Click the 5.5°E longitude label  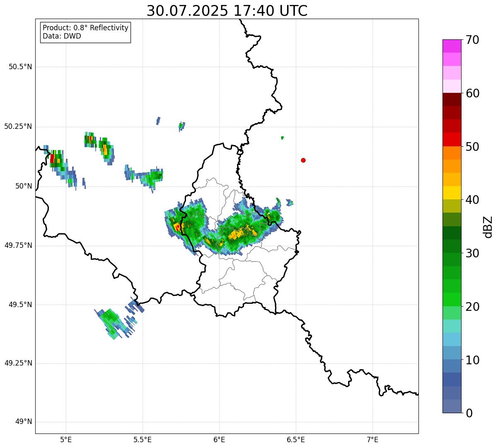143,440
